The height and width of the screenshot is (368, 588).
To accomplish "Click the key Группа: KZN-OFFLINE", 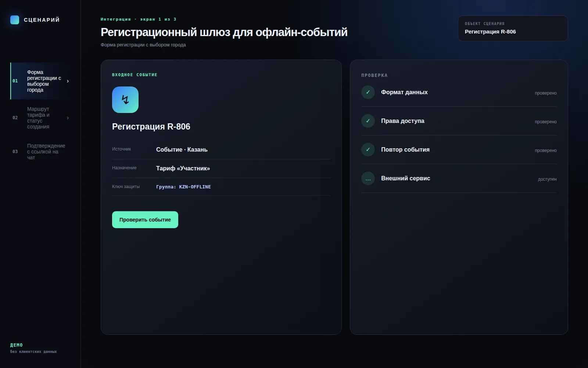I will (x=183, y=187).
